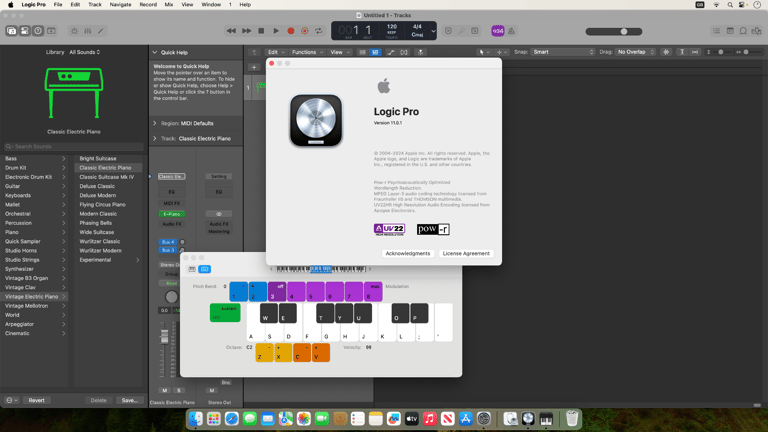Screen dimensions: 768x432
Task: Click the Stop transport button
Action: pos(261,31)
